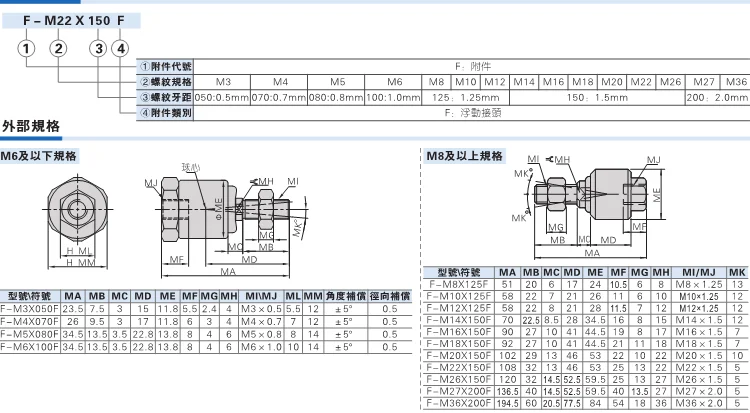
Task: Click the 200：2.0mm thread pitch cell
Action: pyautogui.click(x=717, y=98)
